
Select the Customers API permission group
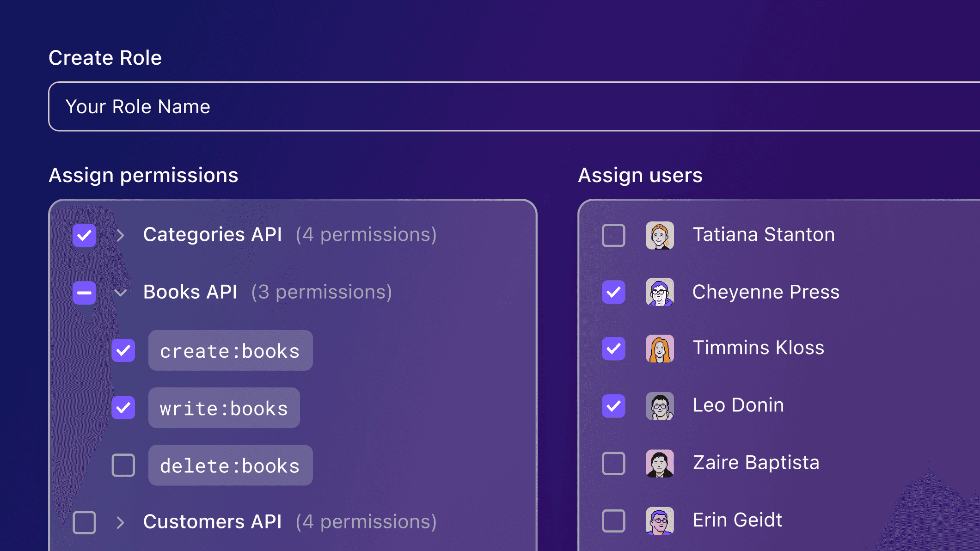click(x=84, y=522)
